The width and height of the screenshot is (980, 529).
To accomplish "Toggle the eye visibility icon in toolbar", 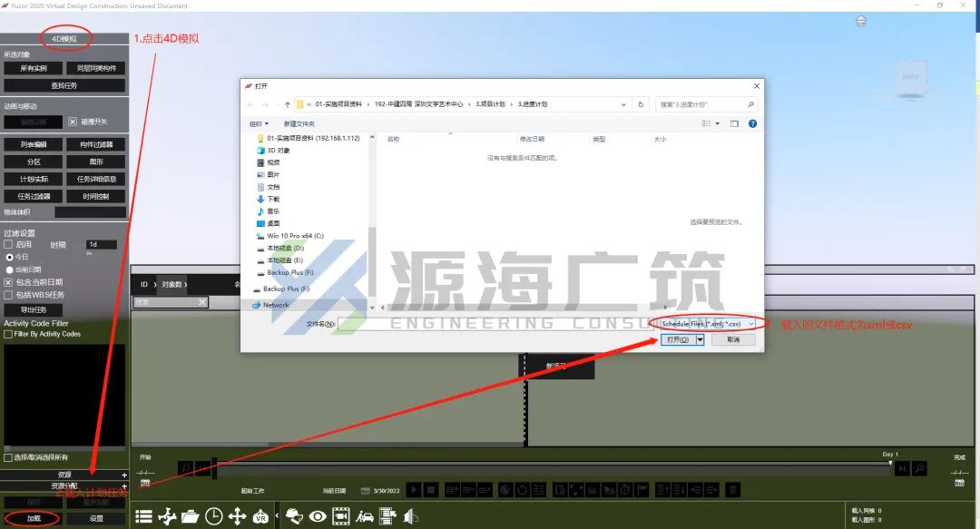I will (318, 516).
